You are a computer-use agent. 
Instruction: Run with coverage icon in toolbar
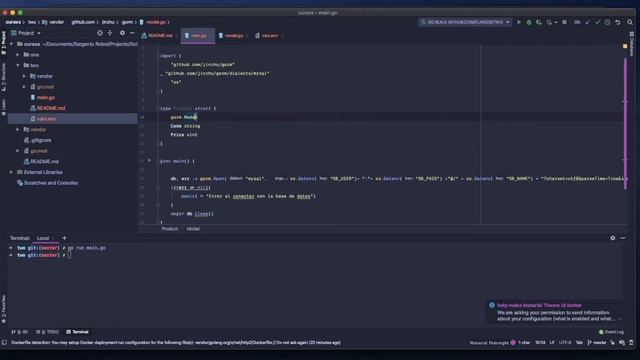539,22
